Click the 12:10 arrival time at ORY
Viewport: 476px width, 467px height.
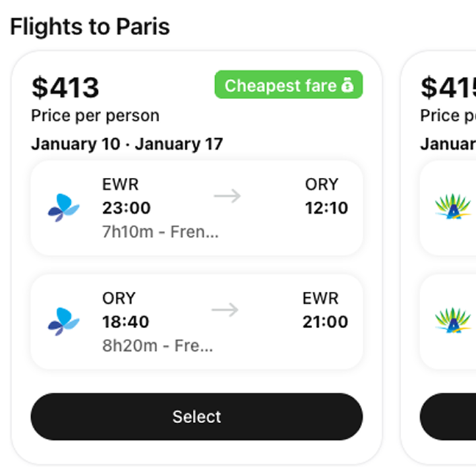pyautogui.click(x=326, y=208)
